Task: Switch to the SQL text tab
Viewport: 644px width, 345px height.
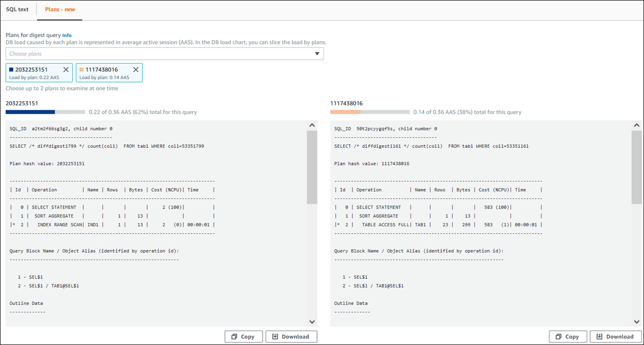Action: 17,9
